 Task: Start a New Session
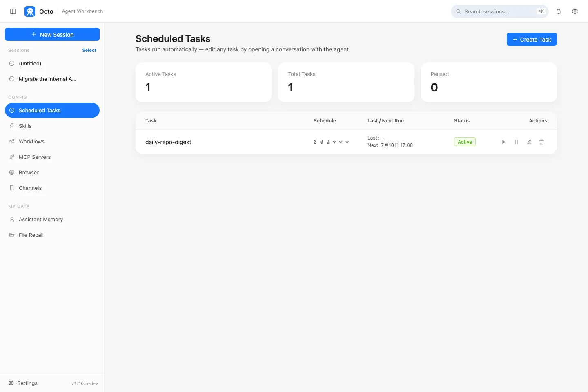point(52,34)
